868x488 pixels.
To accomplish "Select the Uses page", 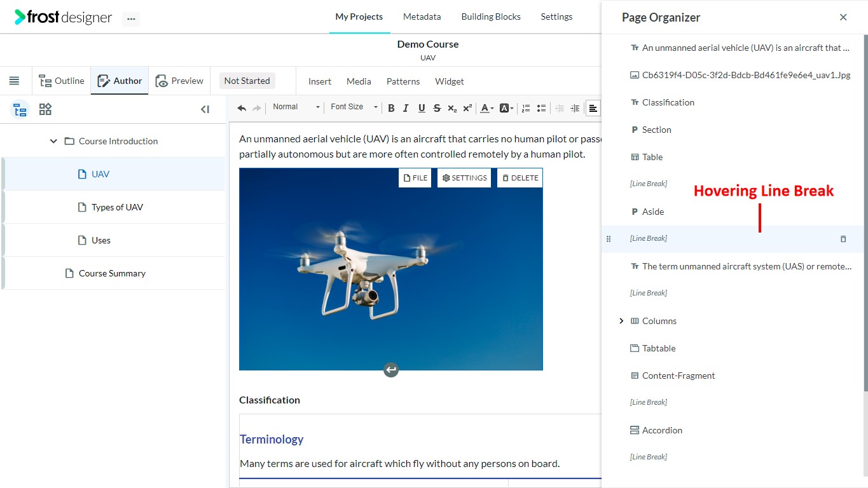I will (x=113, y=240).
